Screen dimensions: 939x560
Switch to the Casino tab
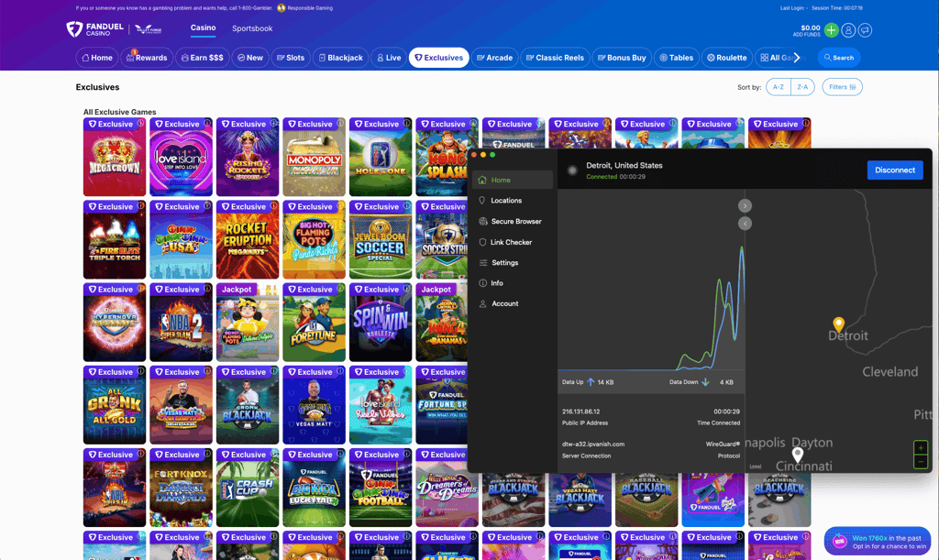[x=203, y=28]
